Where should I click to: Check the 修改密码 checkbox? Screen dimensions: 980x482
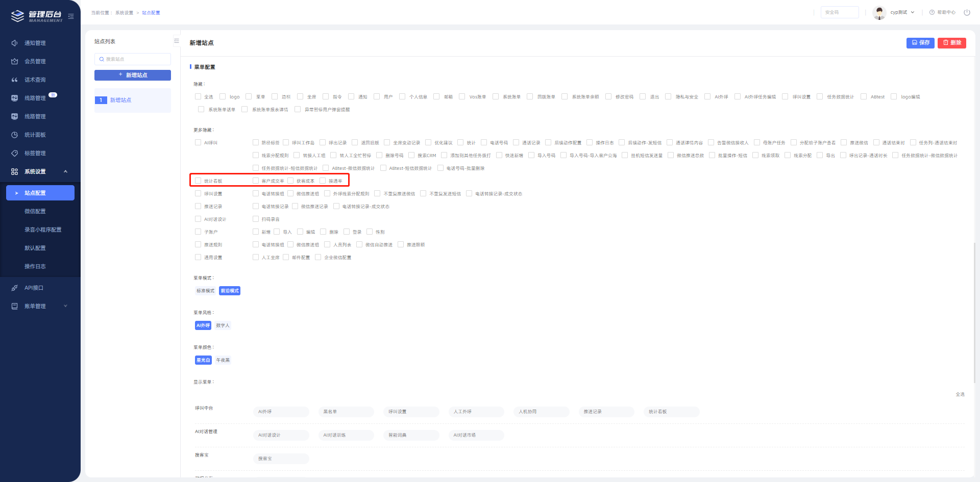(x=608, y=96)
